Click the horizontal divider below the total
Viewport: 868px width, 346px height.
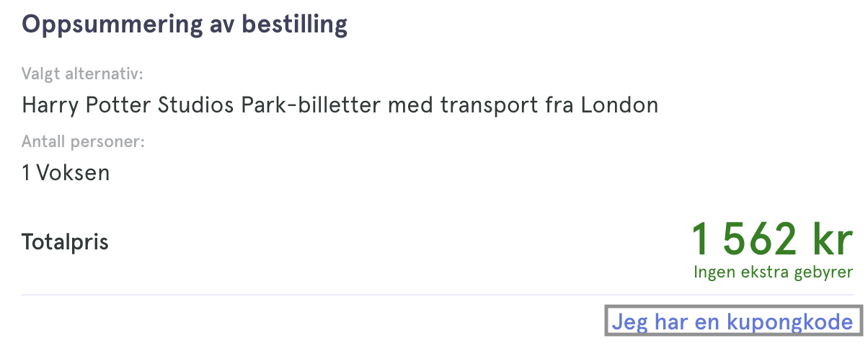(x=438, y=295)
